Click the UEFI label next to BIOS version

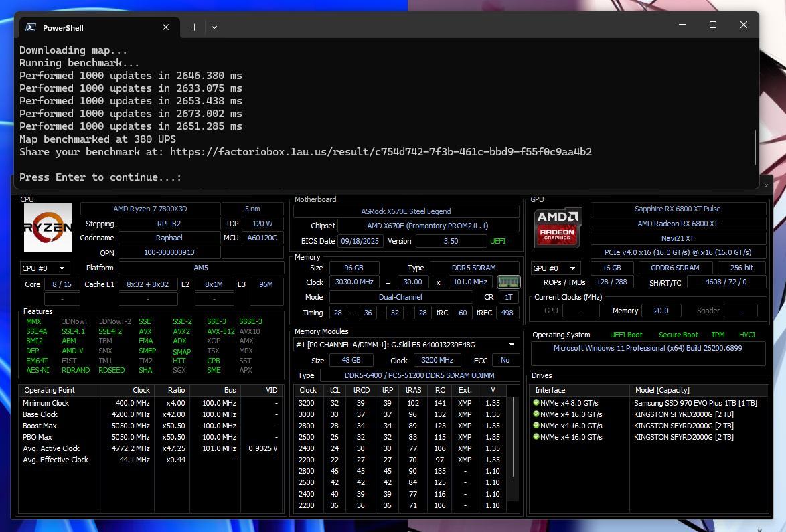[497, 241]
